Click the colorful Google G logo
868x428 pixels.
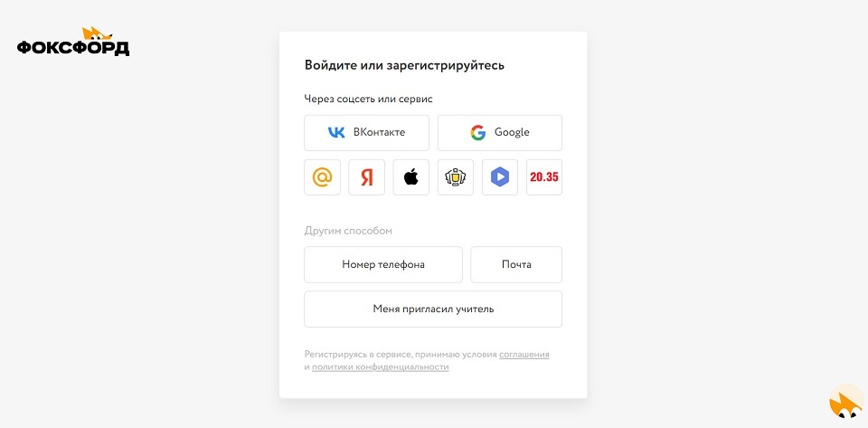pyautogui.click(x=477, y=132)
